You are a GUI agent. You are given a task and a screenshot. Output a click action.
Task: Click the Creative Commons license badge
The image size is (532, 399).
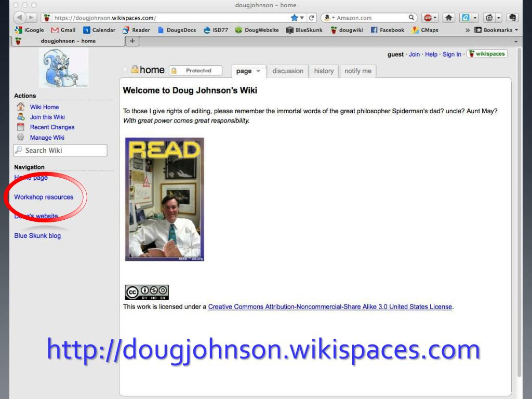(147, 292)
